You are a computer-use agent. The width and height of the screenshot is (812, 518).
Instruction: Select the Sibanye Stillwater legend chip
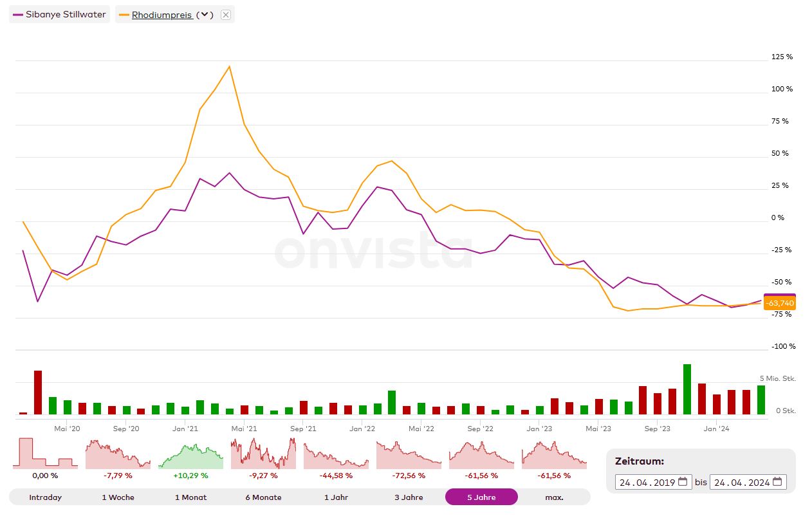tap(59, 14)
